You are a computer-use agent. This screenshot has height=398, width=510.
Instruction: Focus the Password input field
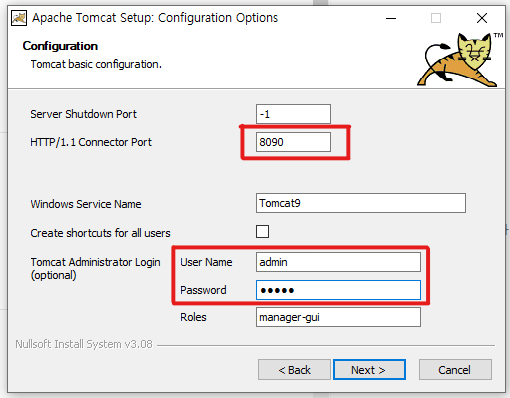click(338, 290)
